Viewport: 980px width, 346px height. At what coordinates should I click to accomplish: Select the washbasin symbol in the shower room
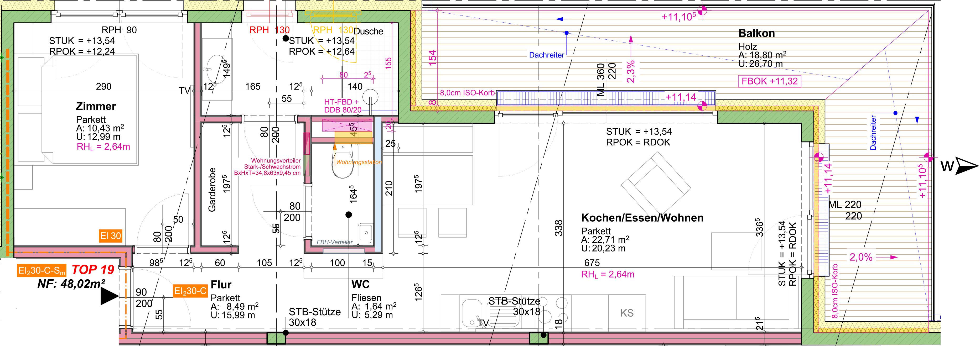(x=215, y=69)
